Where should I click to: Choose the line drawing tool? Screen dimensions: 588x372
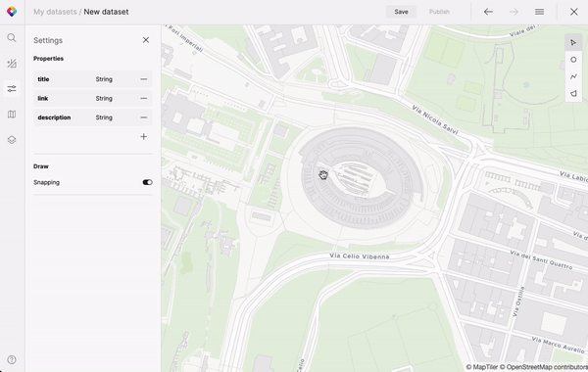click(573, 76)
